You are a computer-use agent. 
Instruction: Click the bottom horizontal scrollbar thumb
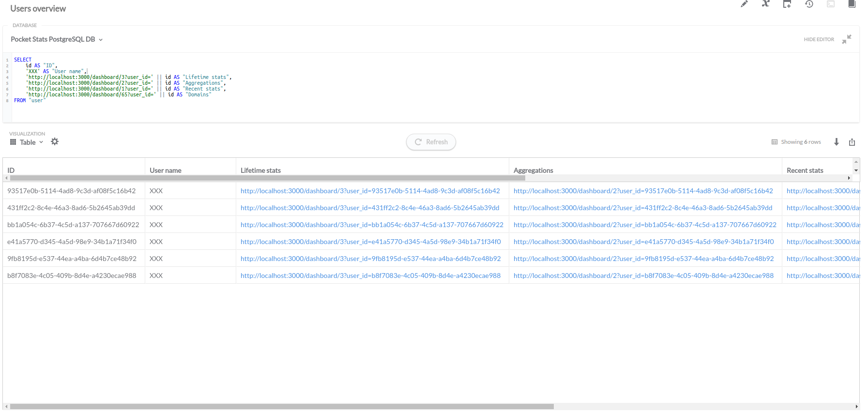point(282,407)
